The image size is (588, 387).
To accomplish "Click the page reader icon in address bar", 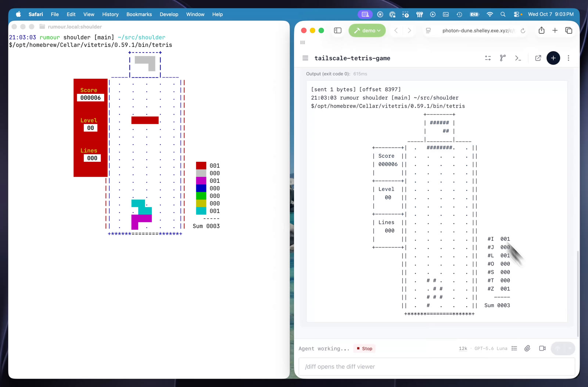I will tap(428, 30).
